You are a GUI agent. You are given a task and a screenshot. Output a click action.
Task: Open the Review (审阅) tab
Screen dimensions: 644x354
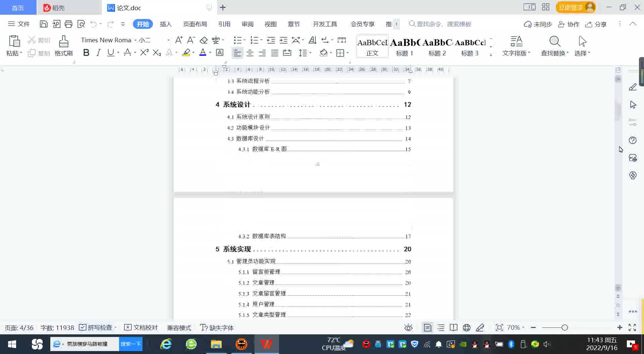[x=248, y=24]
